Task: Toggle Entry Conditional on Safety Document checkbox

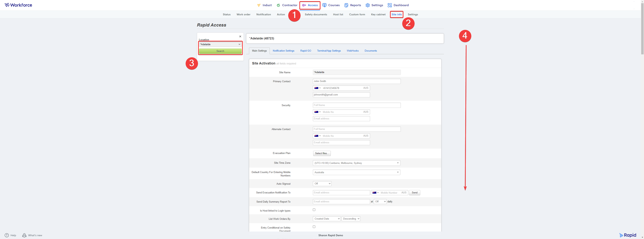Action: (x=314, y=227)
